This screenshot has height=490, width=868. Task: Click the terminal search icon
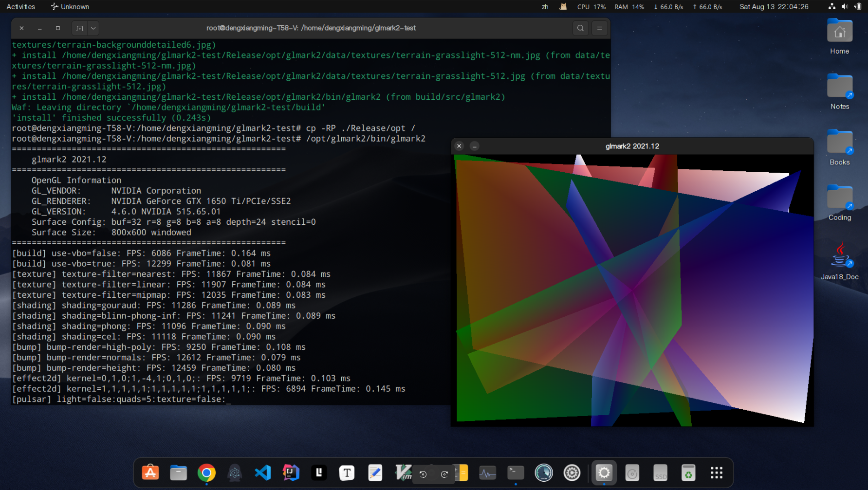[x=580, y=28]
